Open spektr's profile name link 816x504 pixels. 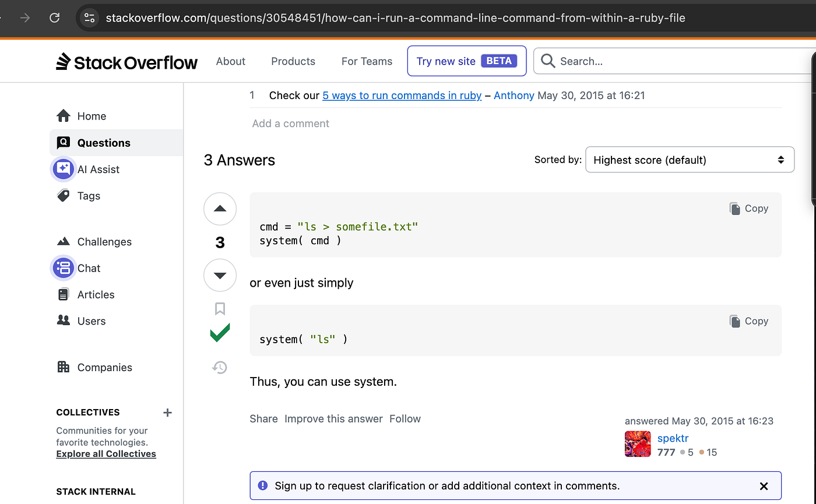673,438
